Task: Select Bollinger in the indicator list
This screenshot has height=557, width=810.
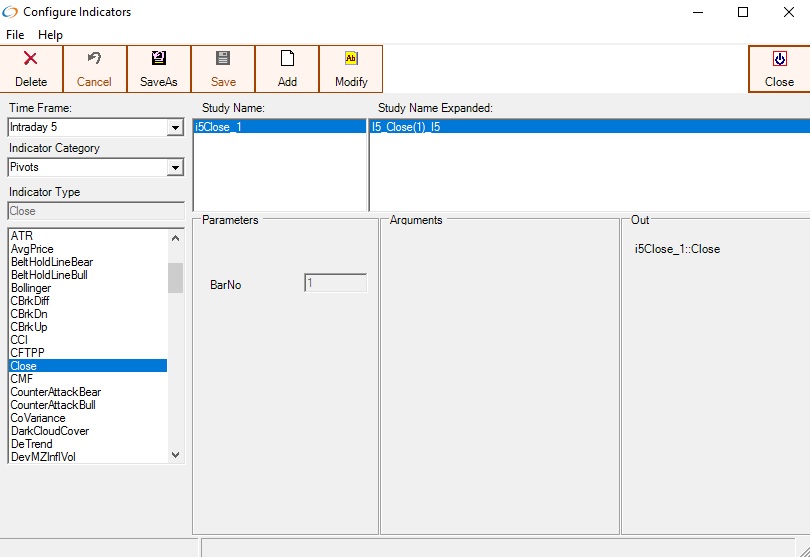Action: click(x=31, y=288)
